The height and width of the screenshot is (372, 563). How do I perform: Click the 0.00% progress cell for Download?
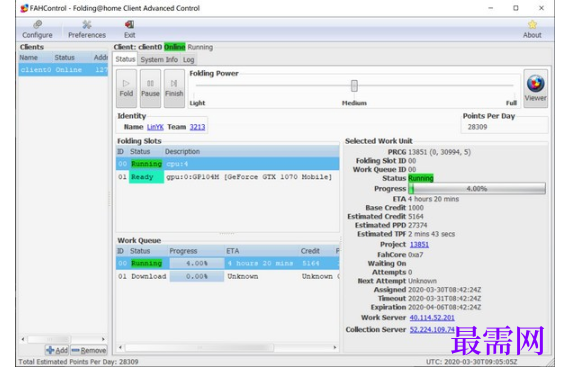(x=197, y=276)
